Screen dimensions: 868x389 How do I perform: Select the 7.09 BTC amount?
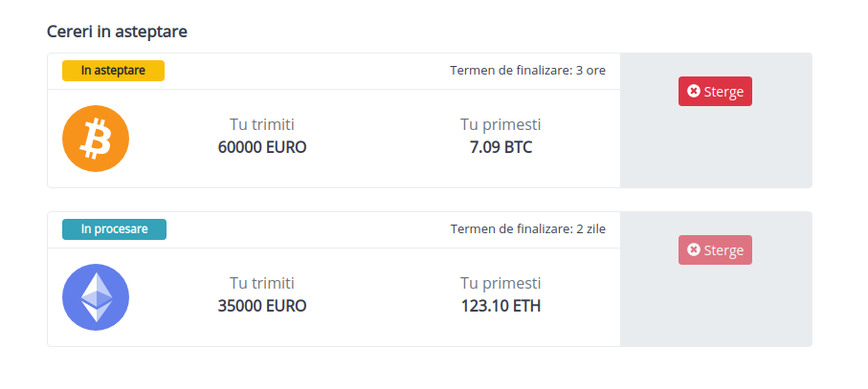(501, 147)
